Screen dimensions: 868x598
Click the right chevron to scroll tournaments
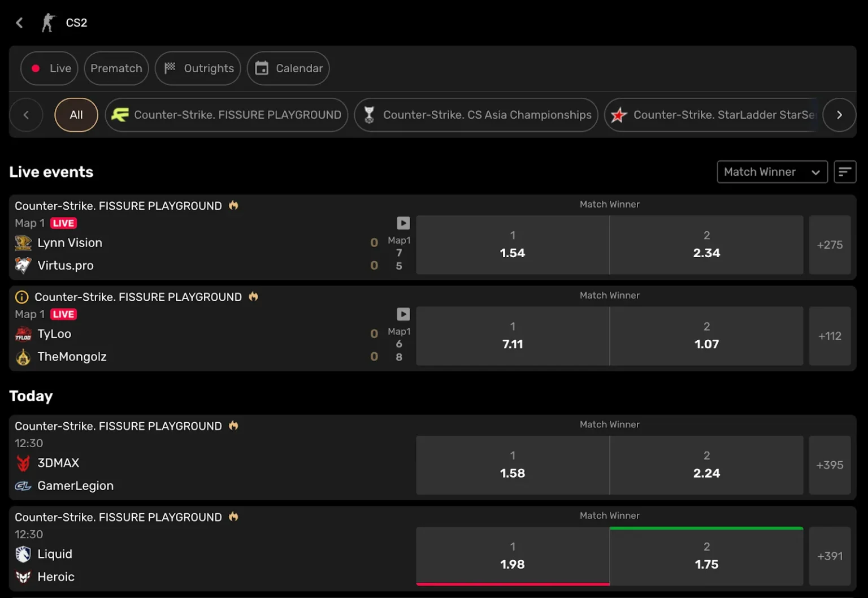pyautogui.click(x=839, y=115)
